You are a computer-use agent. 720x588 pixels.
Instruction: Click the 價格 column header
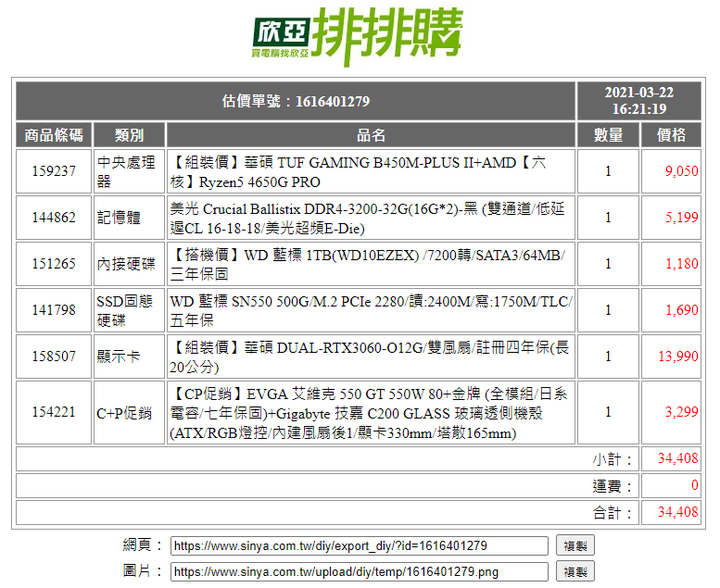671,135
